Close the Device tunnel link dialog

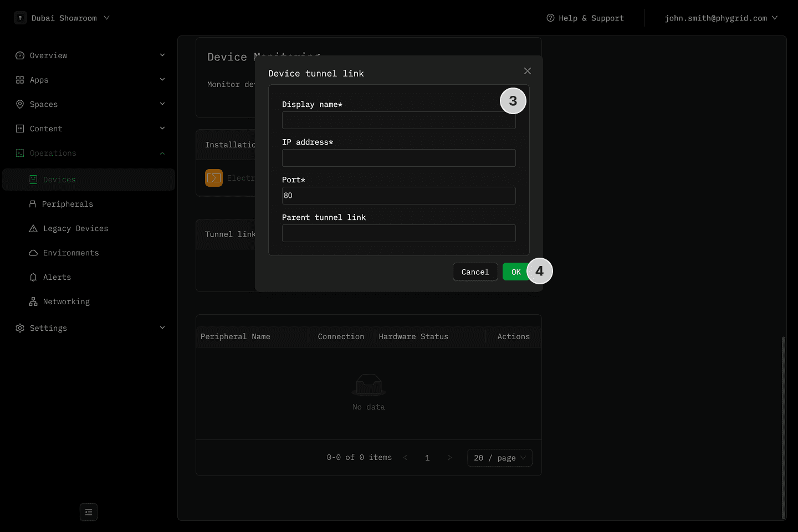pos(528,71)
